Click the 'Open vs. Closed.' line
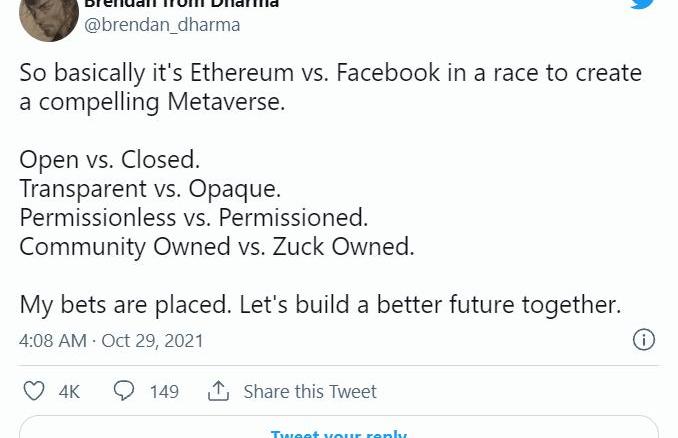This screenshot has height=438, width=678. tap(109, 160)
